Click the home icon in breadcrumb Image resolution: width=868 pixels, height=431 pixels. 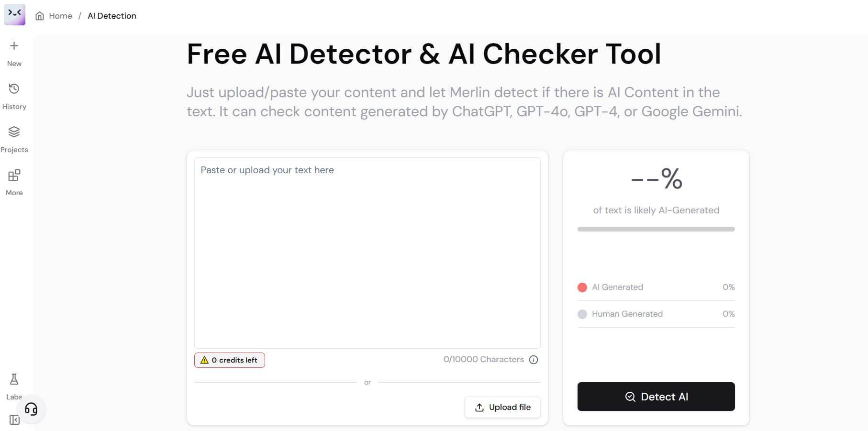point(40,16)
